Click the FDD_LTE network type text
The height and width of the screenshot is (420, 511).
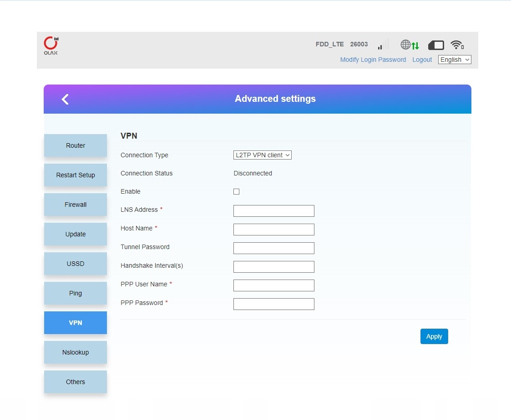[x=329, y=44]
